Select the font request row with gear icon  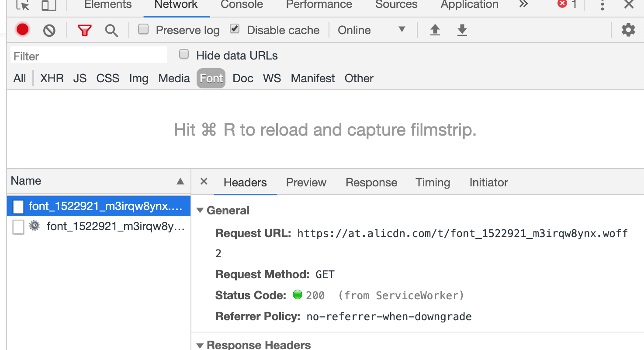coord(99,226)
